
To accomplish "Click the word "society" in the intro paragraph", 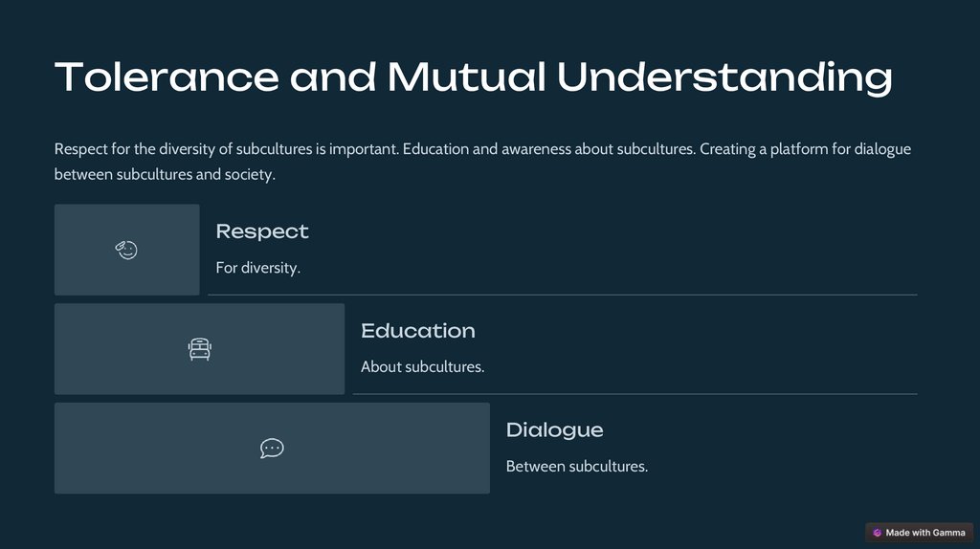I will click(248, 175).
